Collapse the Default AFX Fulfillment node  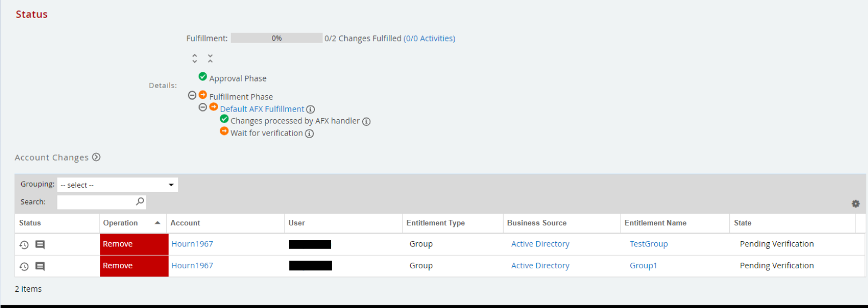point(203,107)
